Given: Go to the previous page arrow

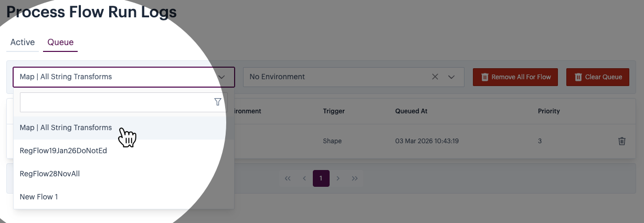Looking at the screenshot, I should click(304, 178).
